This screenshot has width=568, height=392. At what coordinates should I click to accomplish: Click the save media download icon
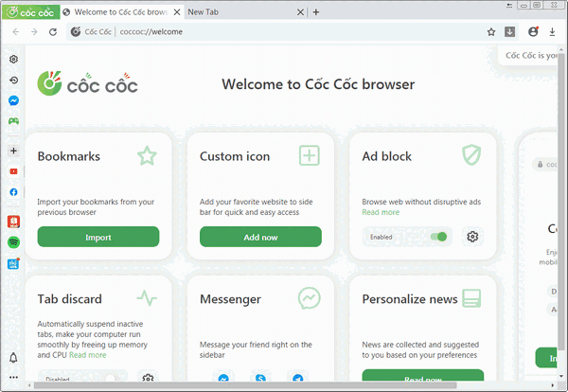pyautogui.click(x=509, y=32)
